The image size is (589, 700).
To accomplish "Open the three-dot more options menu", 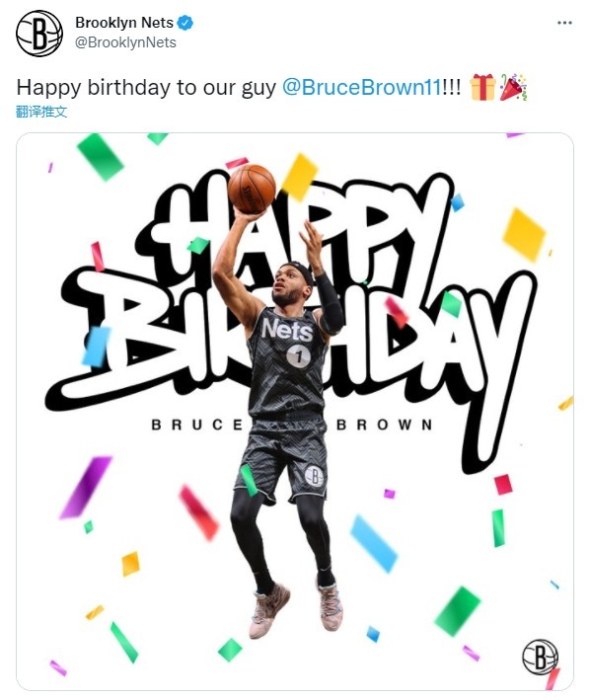I will coord(564,23).
